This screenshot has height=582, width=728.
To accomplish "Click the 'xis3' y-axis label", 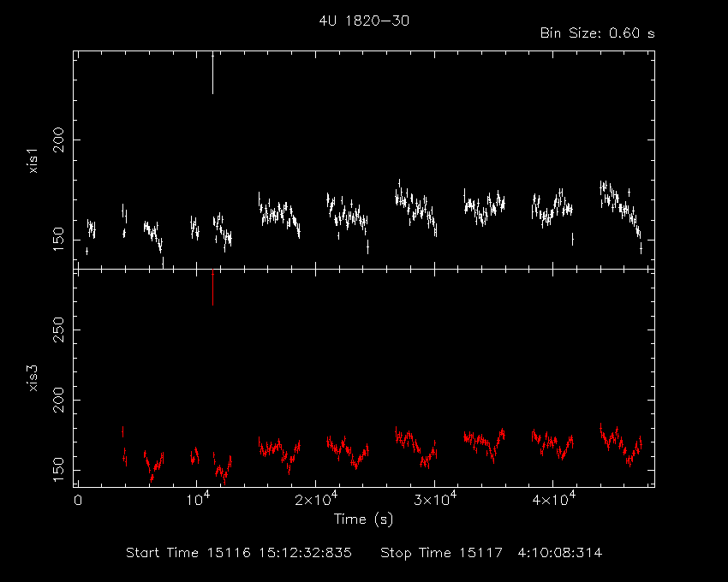I will click(33, 378).
